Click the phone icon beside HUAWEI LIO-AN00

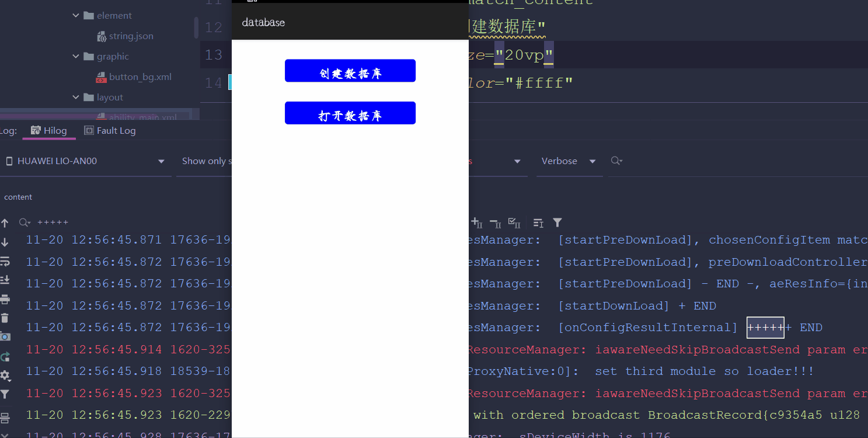(9, 161)
